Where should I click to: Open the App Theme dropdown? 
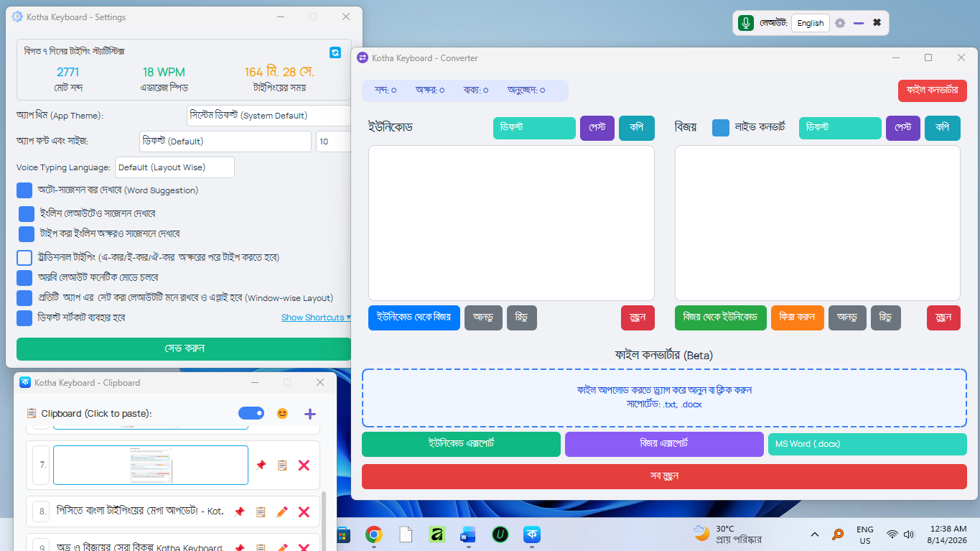[269, 116]
